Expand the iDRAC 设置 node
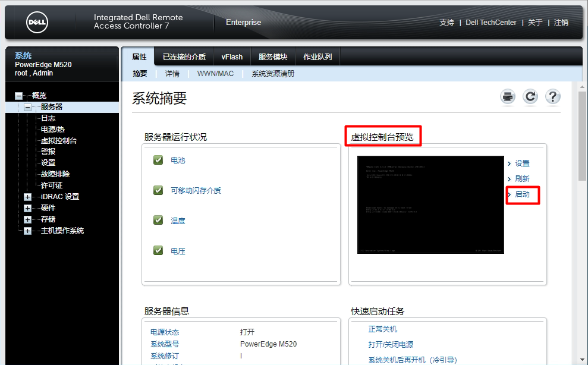 pos(27,197)
